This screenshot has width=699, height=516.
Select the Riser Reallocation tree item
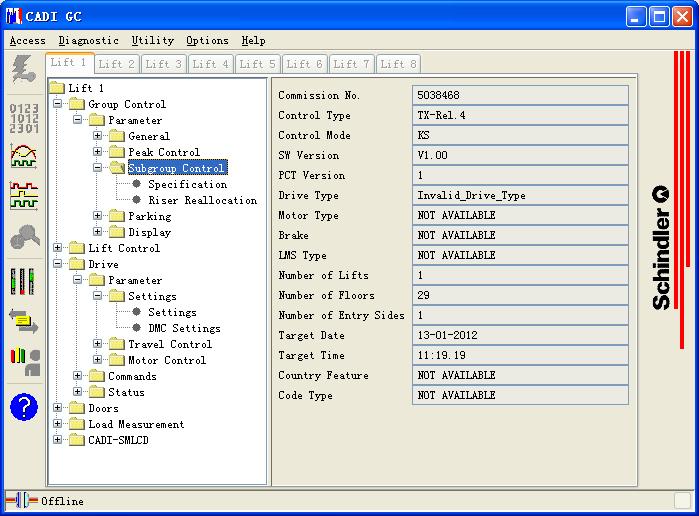tap(203, 200)
